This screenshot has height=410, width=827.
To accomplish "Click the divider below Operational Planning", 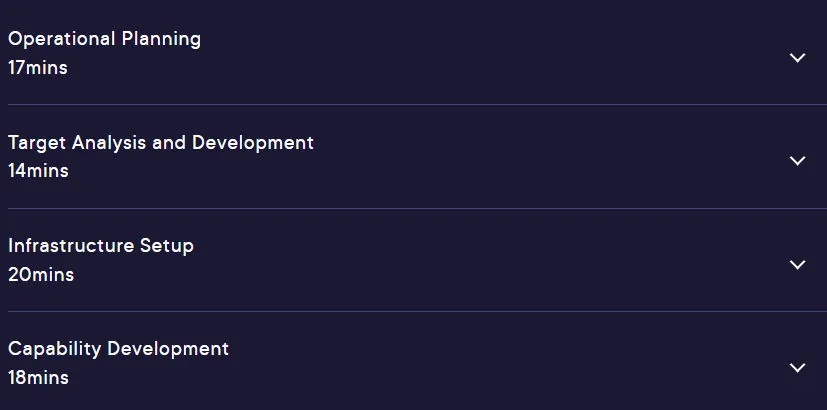I will pos(417,104).
